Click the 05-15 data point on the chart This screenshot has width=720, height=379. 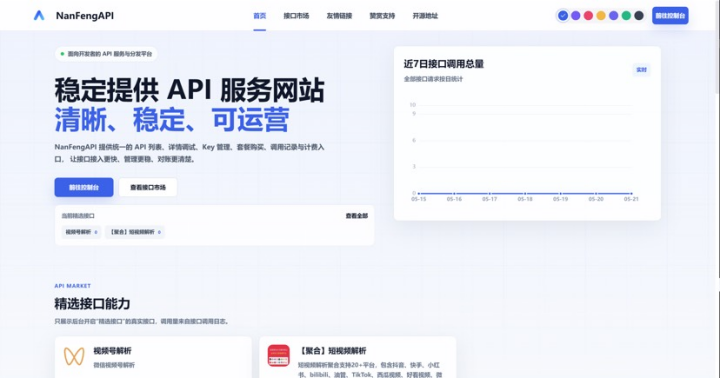pyautogui.click(x=419, y=193)
